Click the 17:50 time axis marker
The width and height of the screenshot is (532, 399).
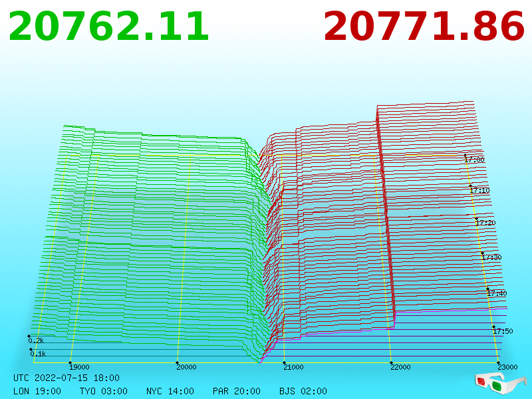pos(503,331)
